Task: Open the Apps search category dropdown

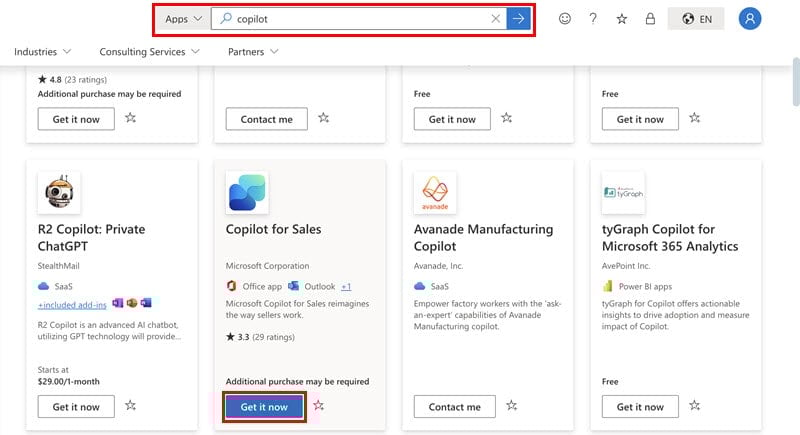Action: tap(183, 19)
